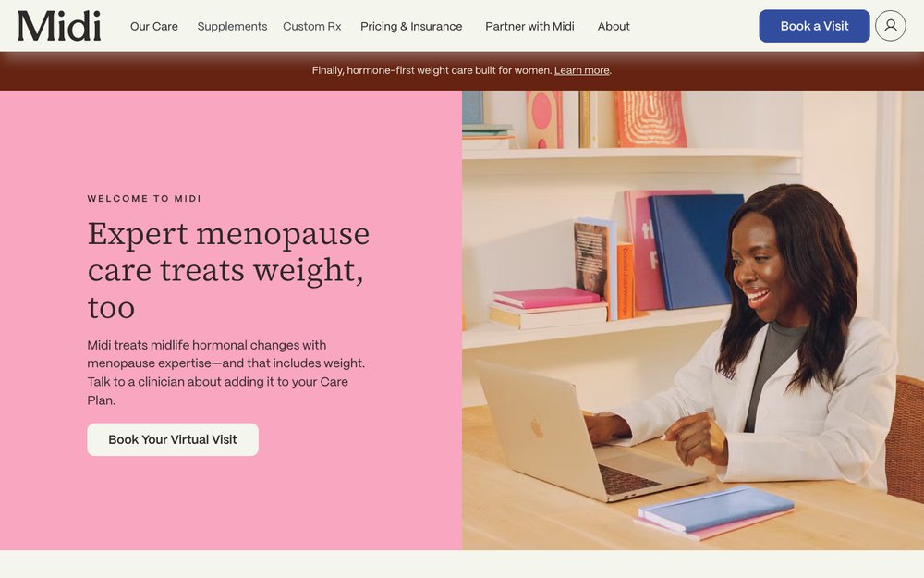
Task: Expand the Pricing & Insurance menu
Action: point(411,27)
